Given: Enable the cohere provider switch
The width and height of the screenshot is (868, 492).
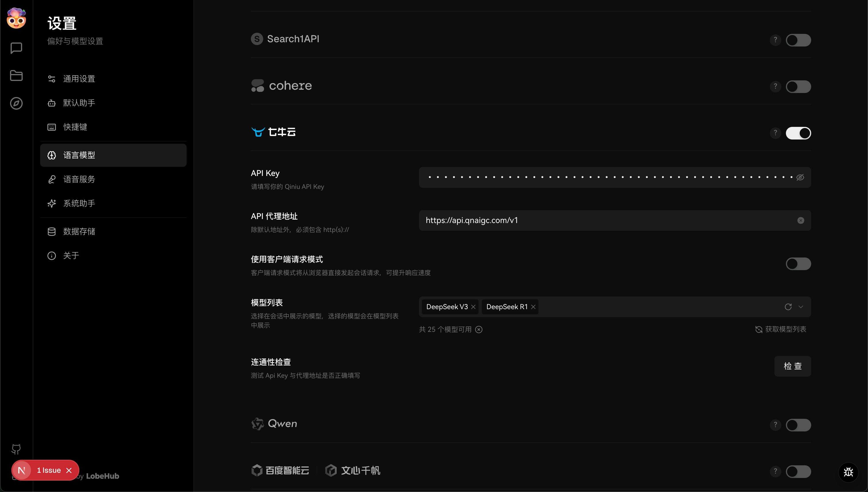Looking at the screenshot, I should pyautogui.click(x=798, y=86).
